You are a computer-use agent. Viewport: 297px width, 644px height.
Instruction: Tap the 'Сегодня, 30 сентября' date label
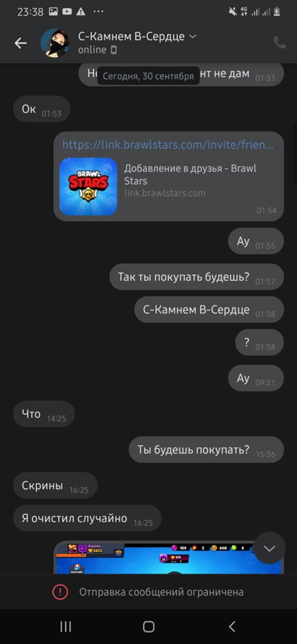148,76
